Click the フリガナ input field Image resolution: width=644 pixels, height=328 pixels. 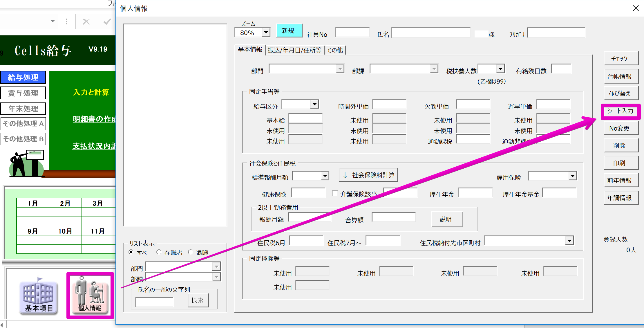tap(556, 32)
